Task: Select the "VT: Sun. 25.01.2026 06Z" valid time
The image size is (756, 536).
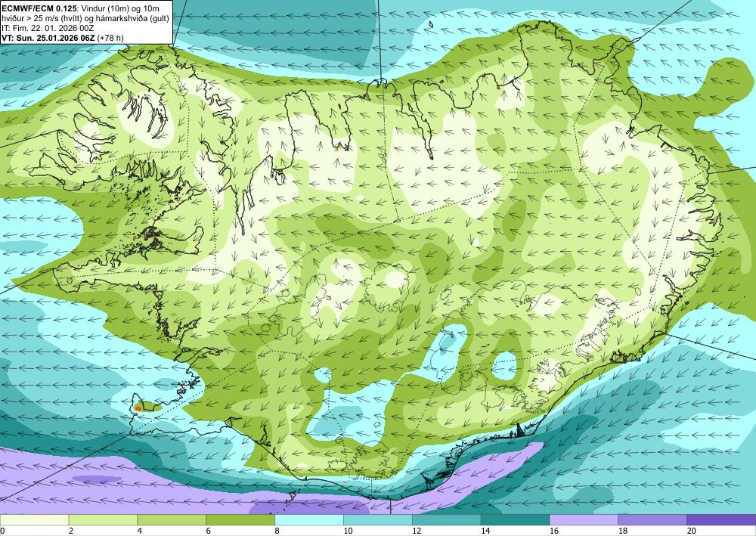Action: pos(48,38)
